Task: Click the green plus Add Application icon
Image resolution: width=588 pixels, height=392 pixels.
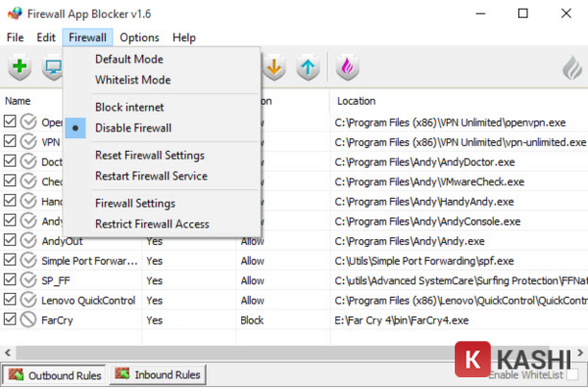Action: coord(21,68)
